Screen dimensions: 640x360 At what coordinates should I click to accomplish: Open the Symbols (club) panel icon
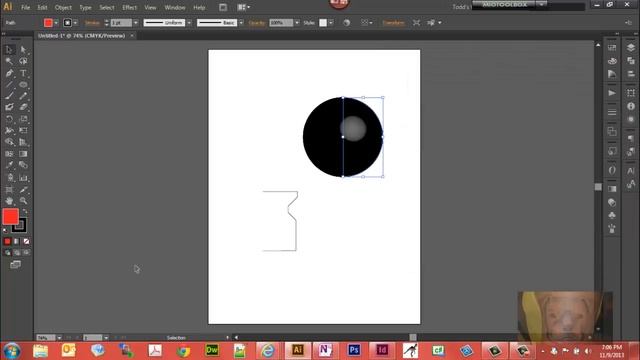pos(612,215)
